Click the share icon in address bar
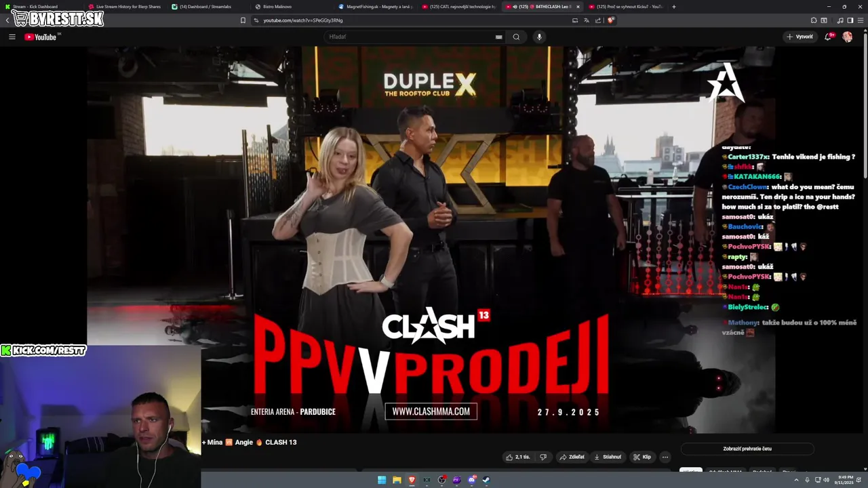Image resolution: width=868 pixels, height=488 pixels. pos(598,20)
